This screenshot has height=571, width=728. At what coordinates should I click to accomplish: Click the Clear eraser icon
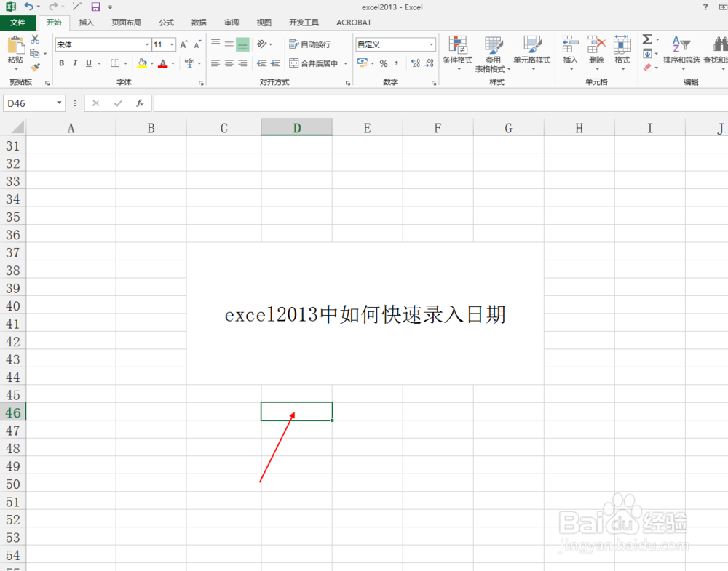(647, 68)
